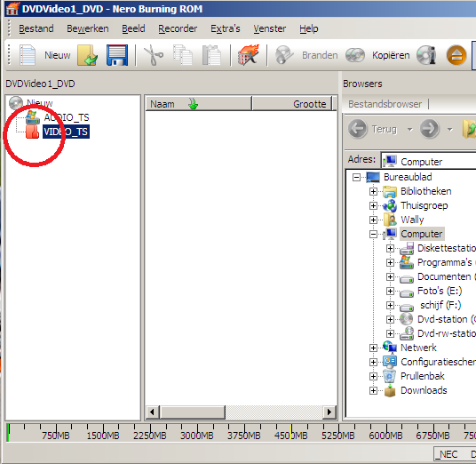Click the orange eject button

point(456,55)
